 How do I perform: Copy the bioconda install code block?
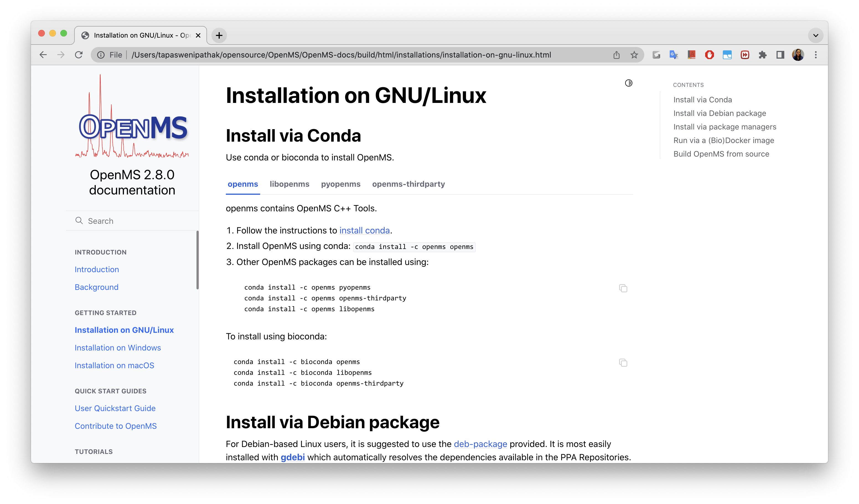(x=623, y=363)
